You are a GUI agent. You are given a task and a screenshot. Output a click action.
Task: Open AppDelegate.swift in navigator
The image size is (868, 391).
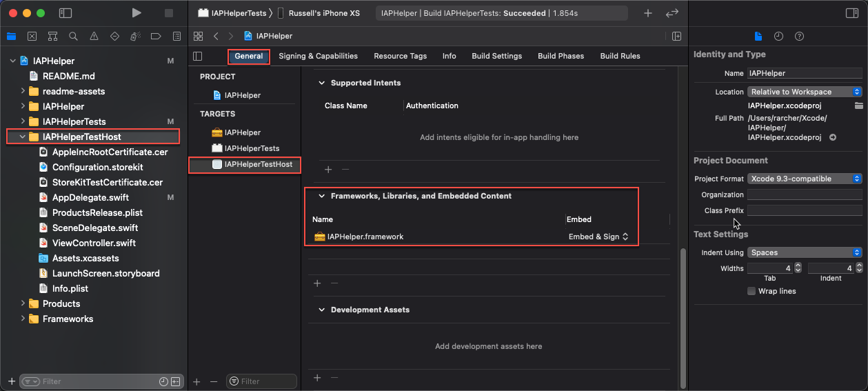tap(90, 197)
